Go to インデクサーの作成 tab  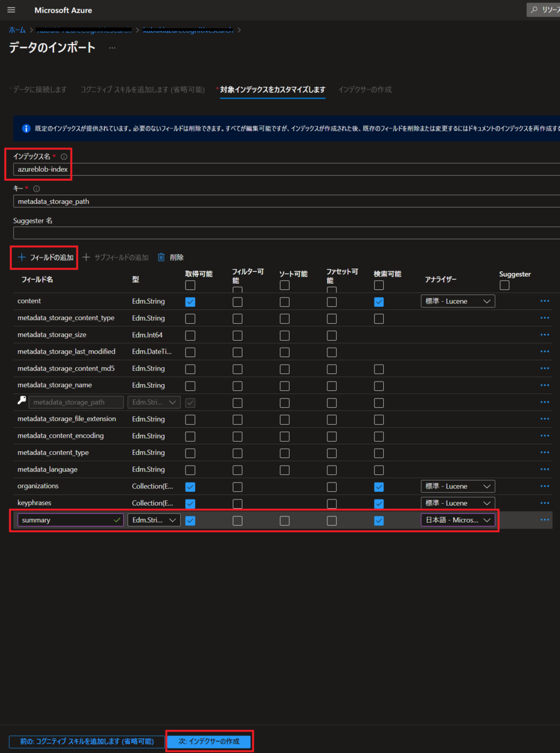tap(365, 90)
